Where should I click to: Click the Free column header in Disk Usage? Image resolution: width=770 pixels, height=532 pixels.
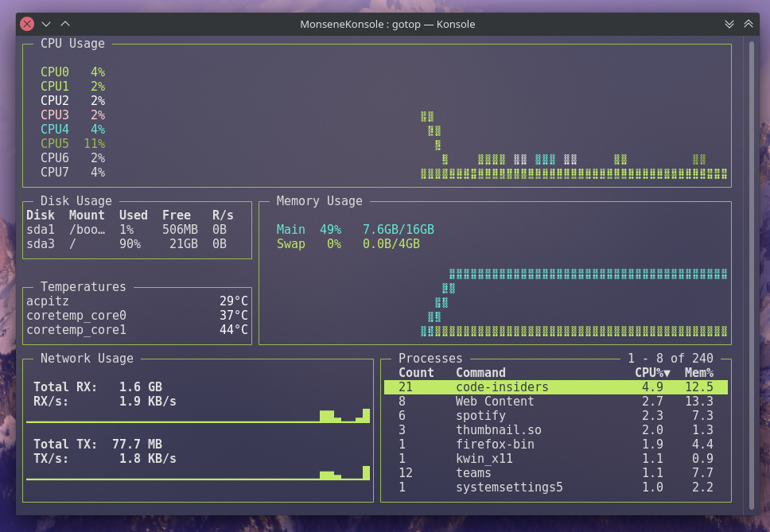177,215
